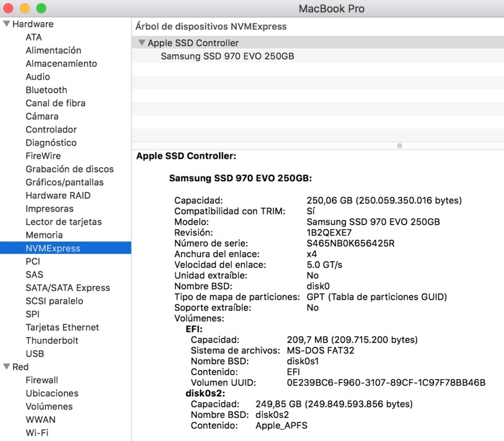504x441 pixels.
Task: Click the Red category label
Action: point(21,367)
